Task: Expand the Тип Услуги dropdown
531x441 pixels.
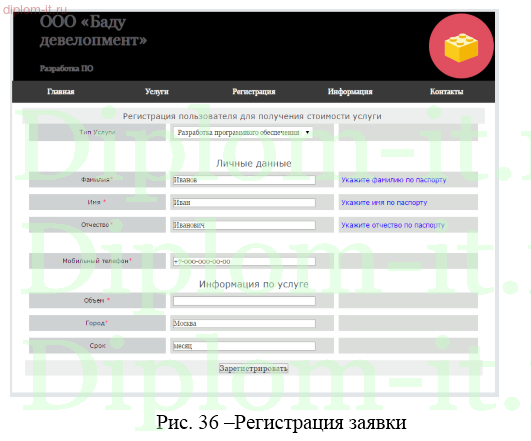Action: (243, 132)
